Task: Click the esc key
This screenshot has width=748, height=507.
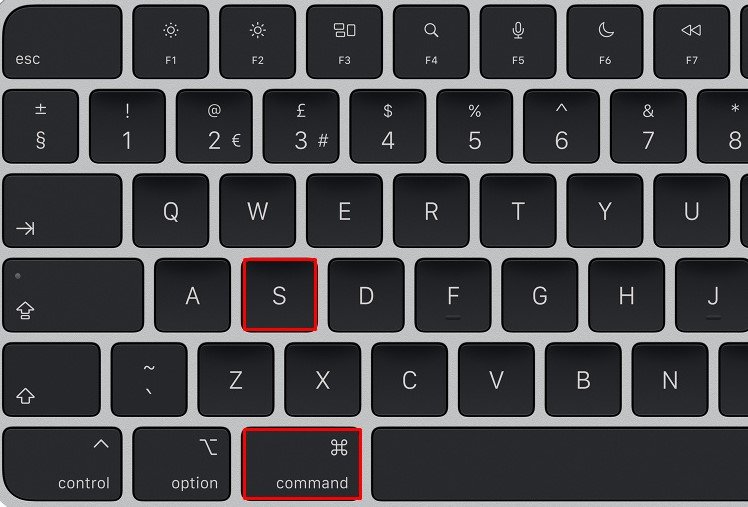Action: click(62, 42)
